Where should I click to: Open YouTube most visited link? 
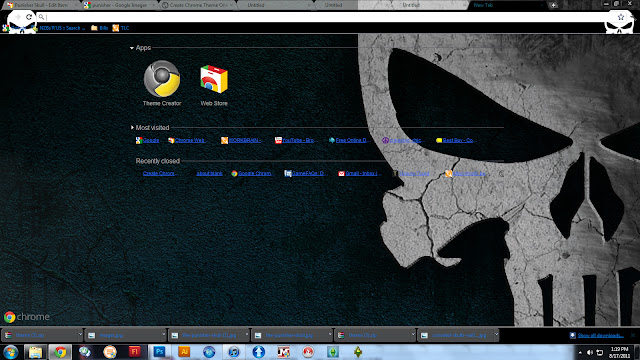(295, 140)
